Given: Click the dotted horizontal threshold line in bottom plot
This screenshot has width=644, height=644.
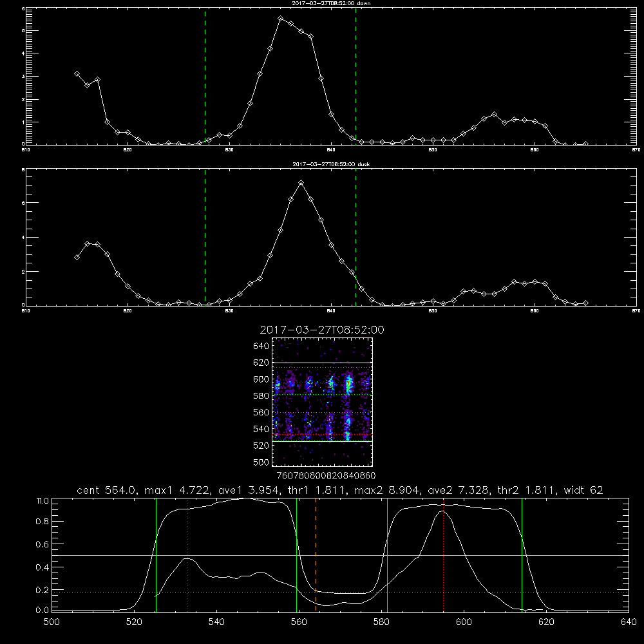Looking at the screenshot, I should [341, 592].
